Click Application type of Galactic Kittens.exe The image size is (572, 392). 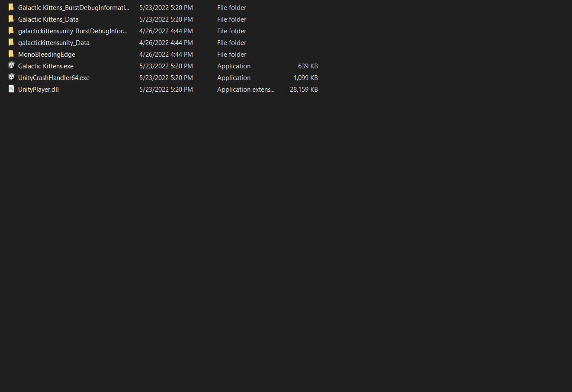(234, 66)
